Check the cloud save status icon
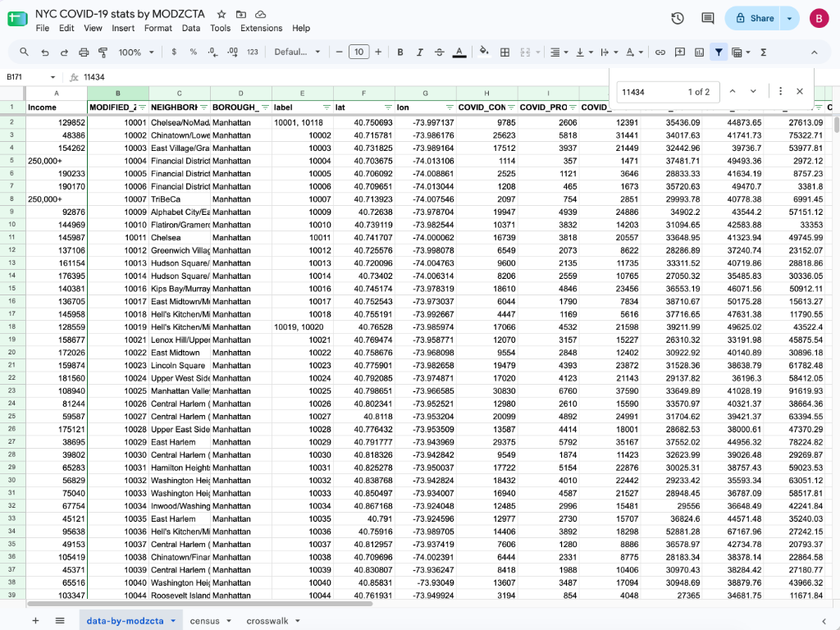The image size is (840, 630). click(260, 15)
